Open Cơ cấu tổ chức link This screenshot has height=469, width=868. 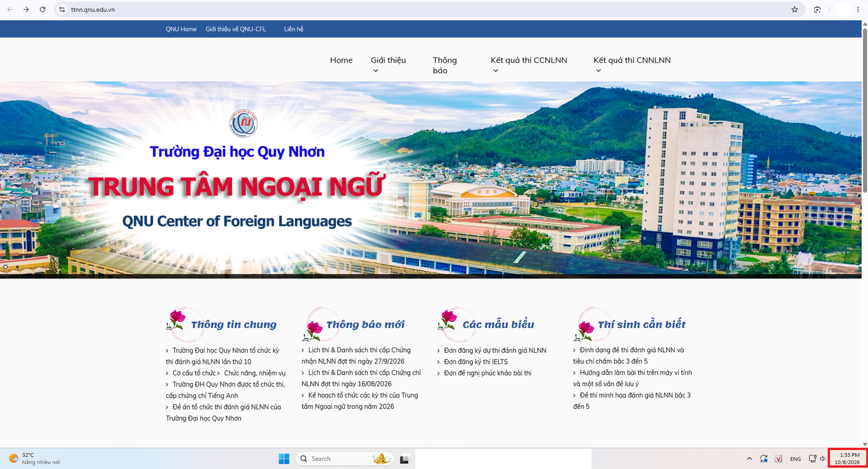[x=194, y=373]
